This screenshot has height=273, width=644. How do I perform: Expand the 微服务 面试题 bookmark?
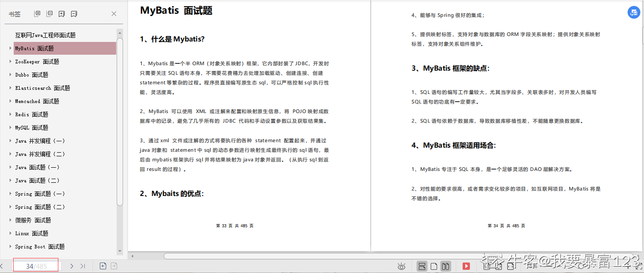click(x=10, y=220)
